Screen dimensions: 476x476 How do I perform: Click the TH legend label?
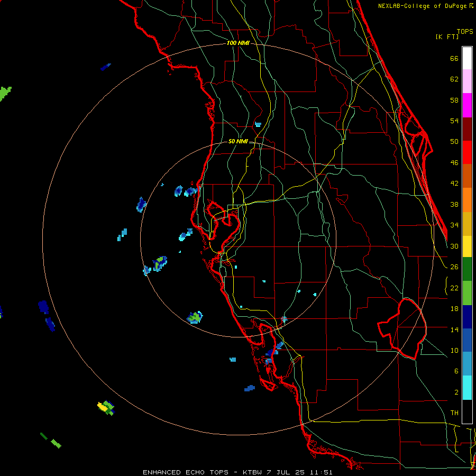[454, 413]
